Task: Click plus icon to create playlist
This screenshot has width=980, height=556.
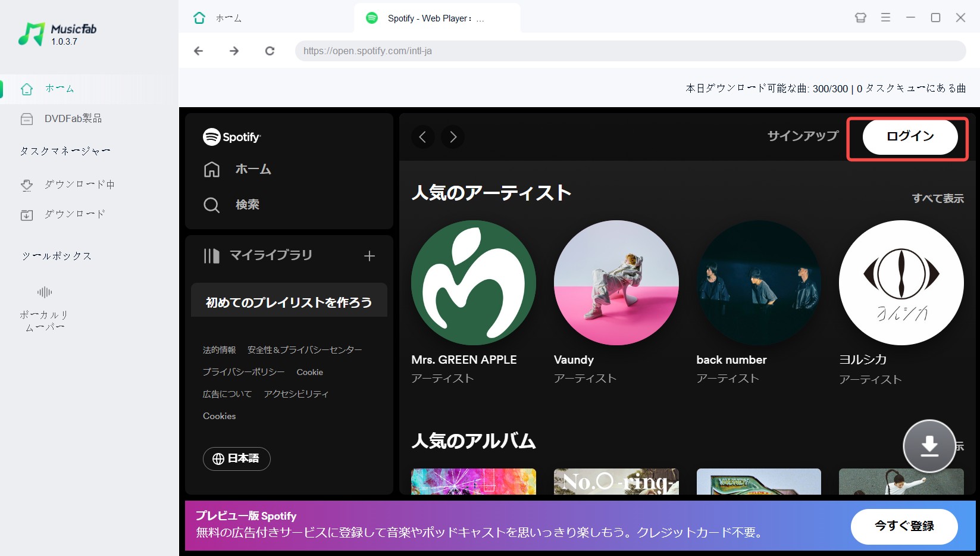Action: pos(370,256)
